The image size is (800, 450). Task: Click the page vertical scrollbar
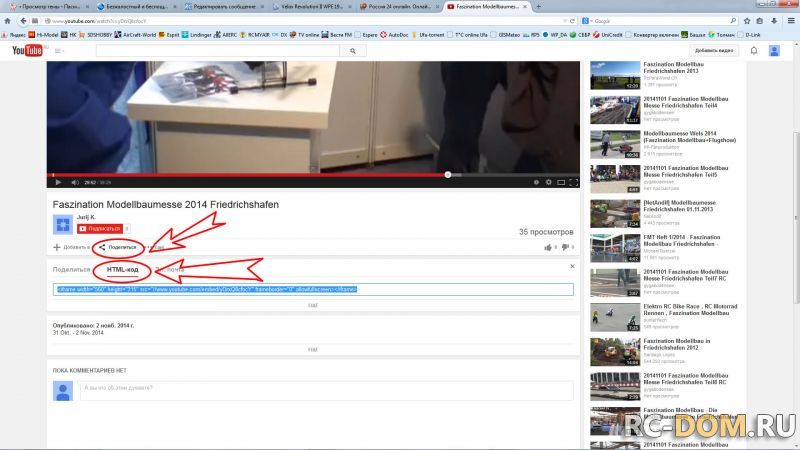click(x=795, y=219)
